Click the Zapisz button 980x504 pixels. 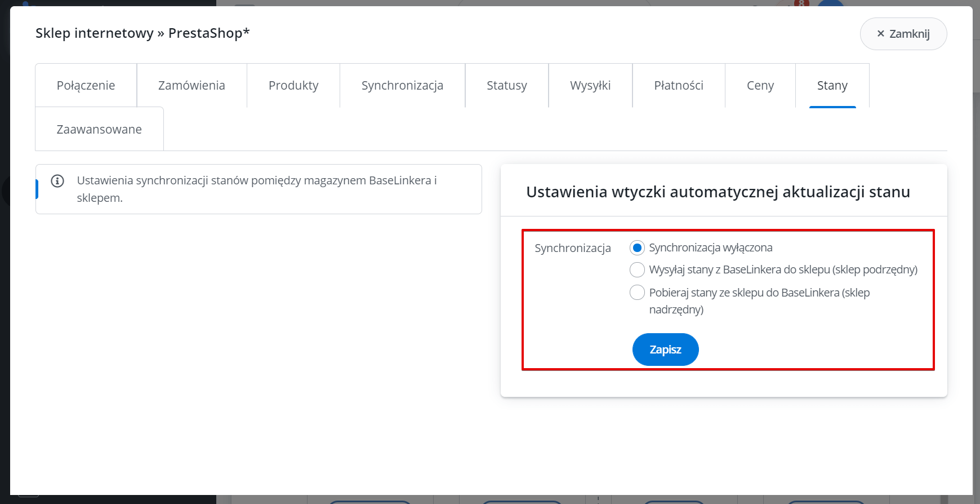click(665, 350)
